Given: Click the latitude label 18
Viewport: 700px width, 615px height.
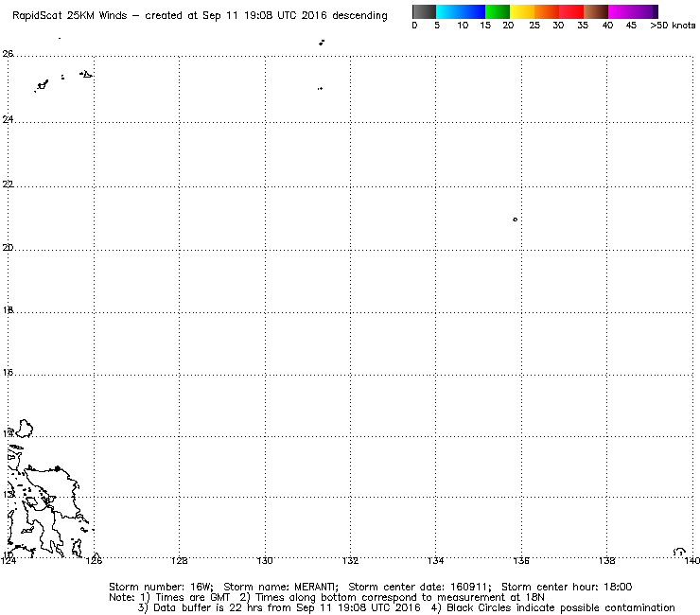Looking at the screenshot, I should click(8, 309).
